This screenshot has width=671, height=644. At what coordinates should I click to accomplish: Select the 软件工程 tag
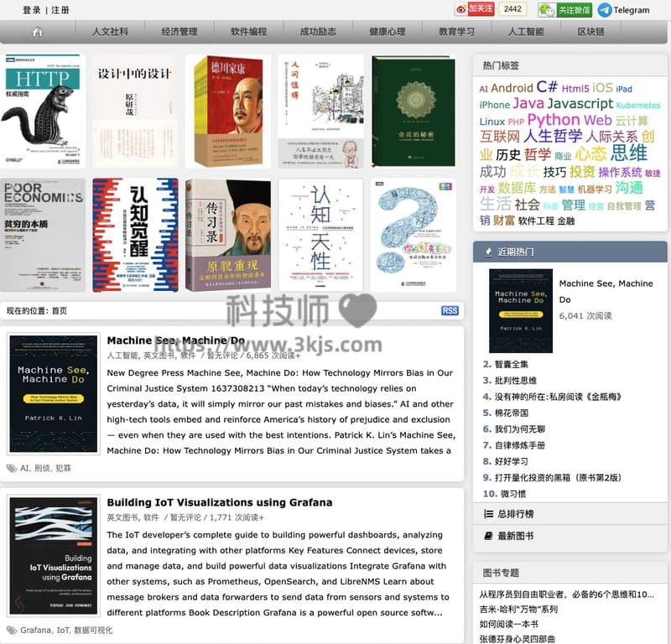click(x=536, y=221)
